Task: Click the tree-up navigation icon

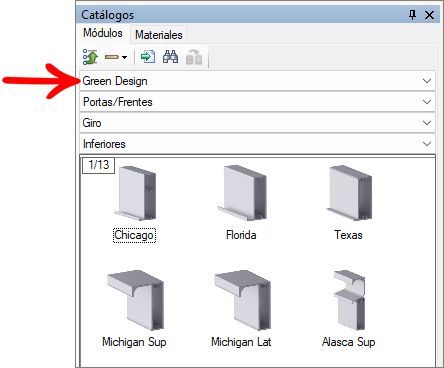Action: pos(90,57)
